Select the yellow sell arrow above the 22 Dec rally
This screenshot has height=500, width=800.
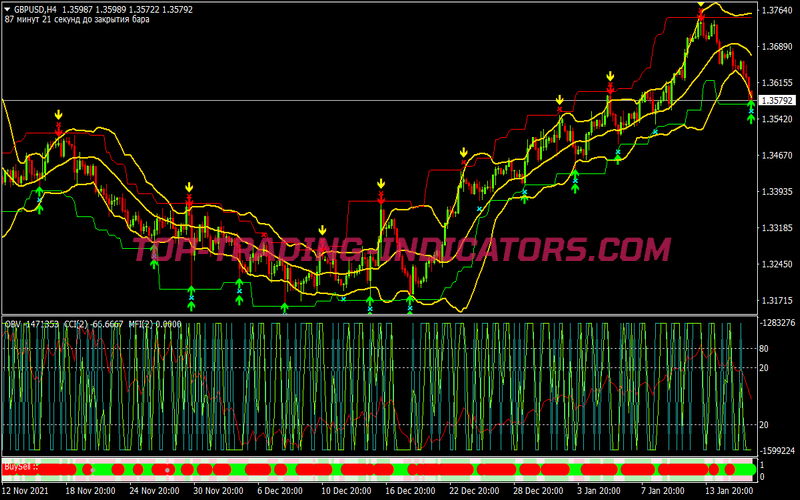pyautogui.click(x=463, y=153)
